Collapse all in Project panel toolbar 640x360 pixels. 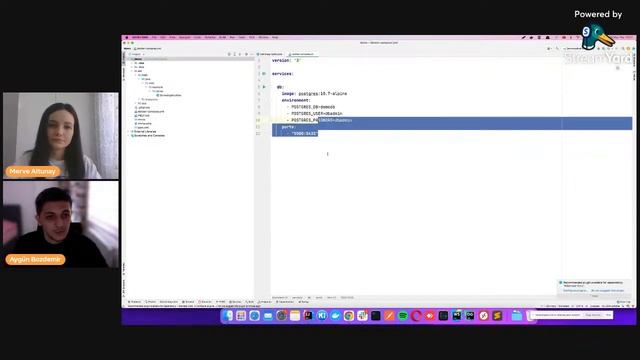tap(240, 54)
